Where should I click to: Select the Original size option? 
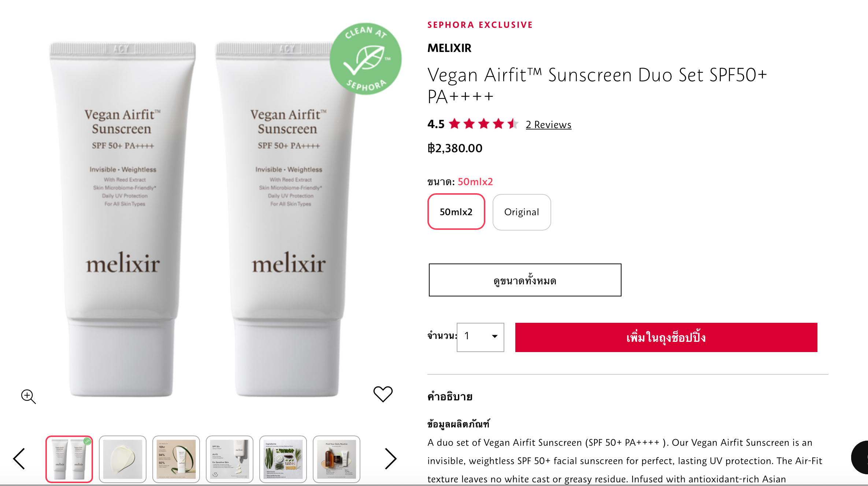[522, 212]
